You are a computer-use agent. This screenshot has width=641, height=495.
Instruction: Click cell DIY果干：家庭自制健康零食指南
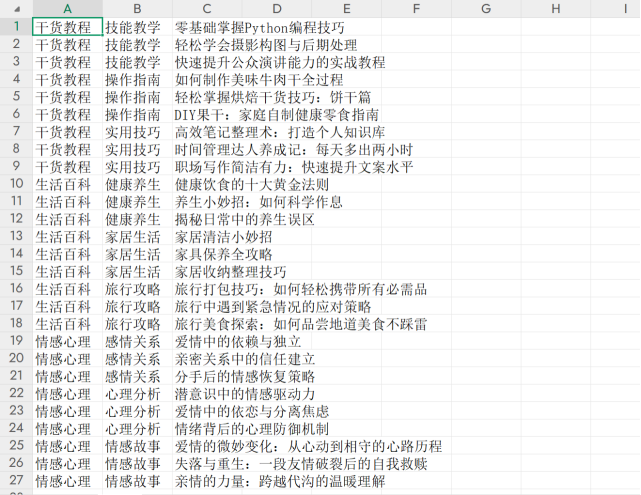(276, 114)
